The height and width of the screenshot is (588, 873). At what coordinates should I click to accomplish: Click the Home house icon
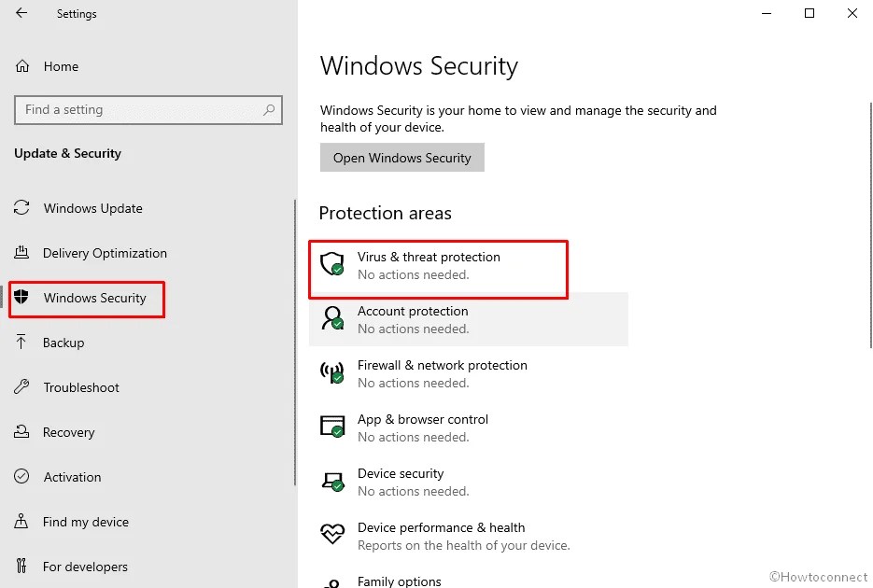click(21, 65)
